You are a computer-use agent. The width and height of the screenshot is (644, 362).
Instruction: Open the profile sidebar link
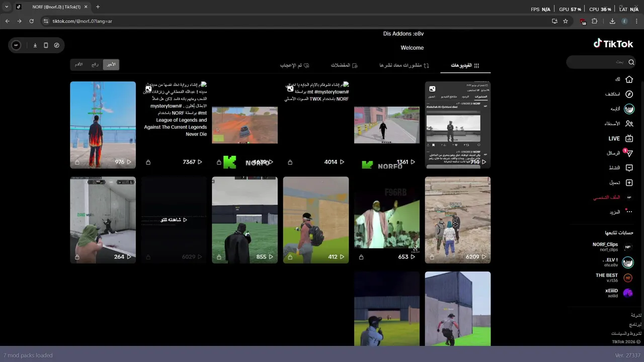(613, 198)
